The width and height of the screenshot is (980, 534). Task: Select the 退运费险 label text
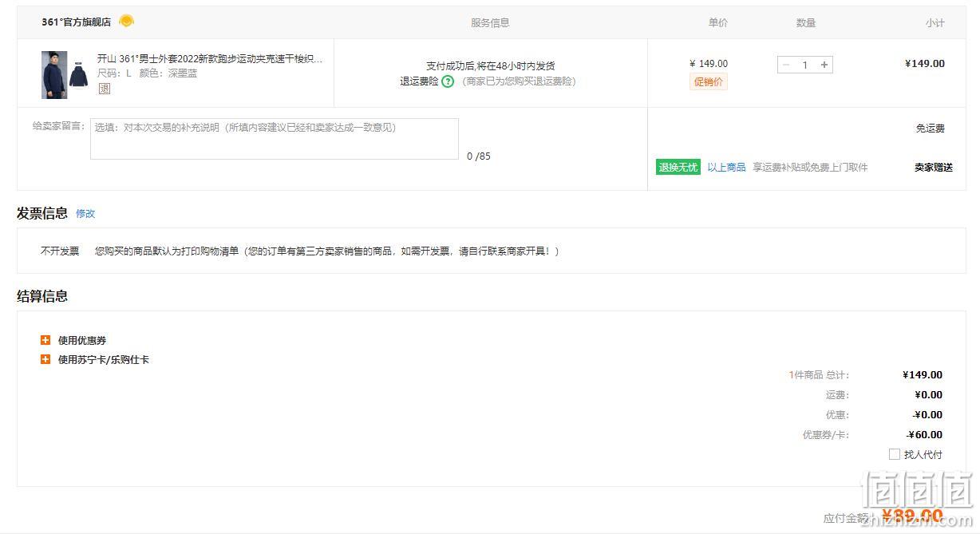pyautogui.click(x=419, y=81)
